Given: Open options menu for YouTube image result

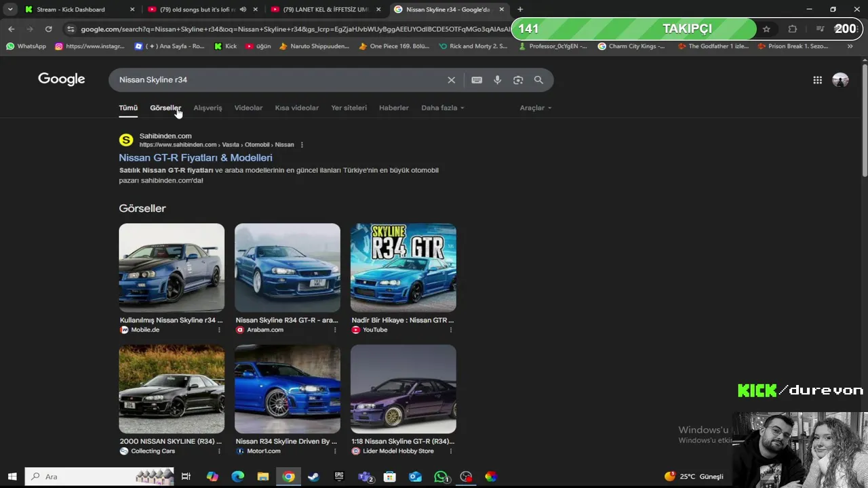Looking at the screenshot, I should (451, 330).
